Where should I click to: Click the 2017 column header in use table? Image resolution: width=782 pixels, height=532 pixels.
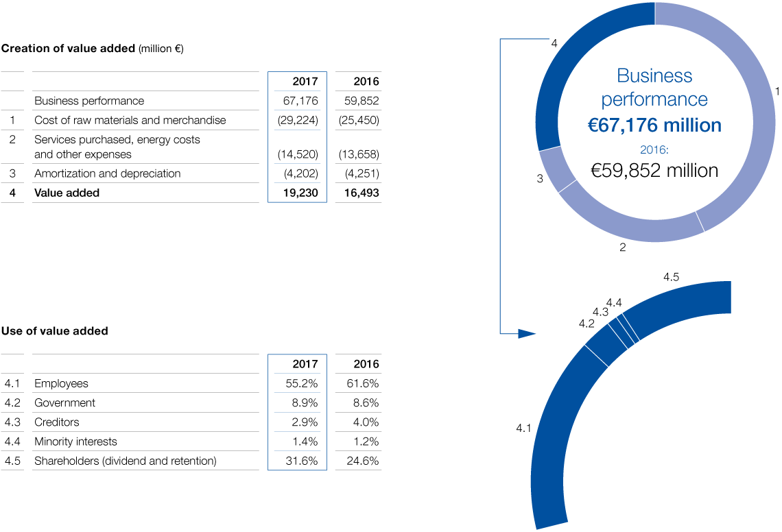click(305, 364)
